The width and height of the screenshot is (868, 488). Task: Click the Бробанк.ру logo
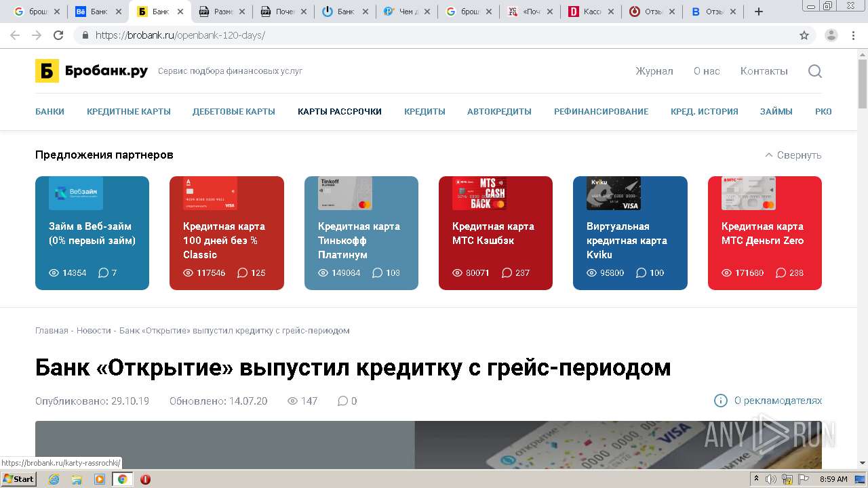[92, 70]
